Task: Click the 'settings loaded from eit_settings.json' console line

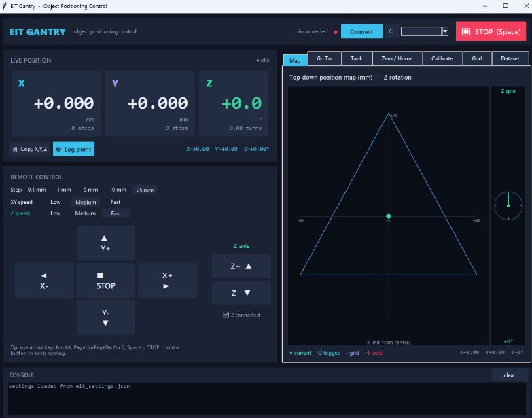Action: (x=69, y=386)
